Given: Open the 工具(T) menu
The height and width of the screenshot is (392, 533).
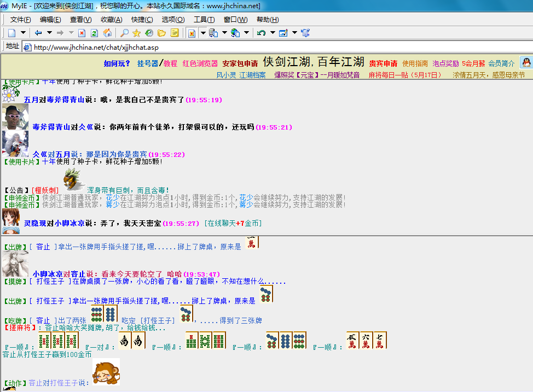Looking at the screenshot, I should click(204, 20).
